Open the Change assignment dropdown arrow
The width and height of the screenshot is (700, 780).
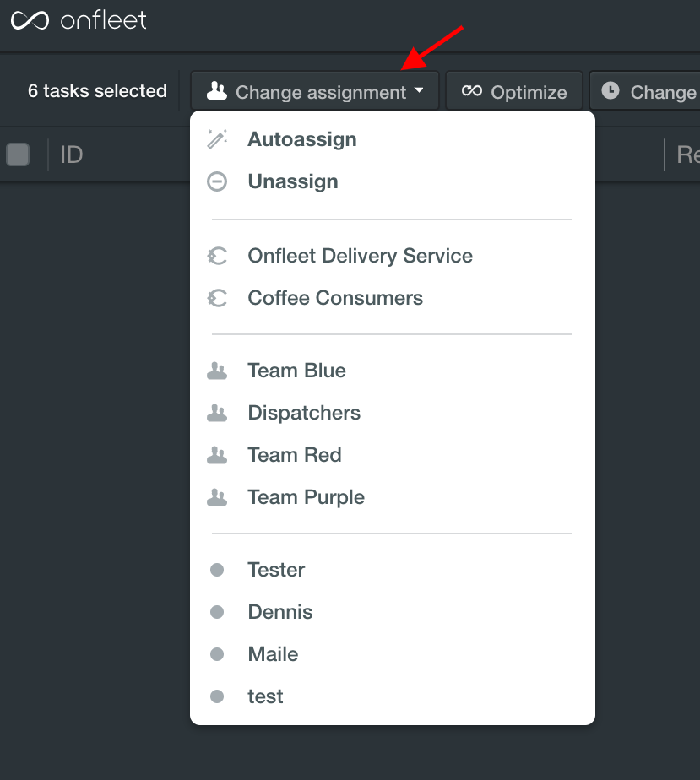click(419, 90)
